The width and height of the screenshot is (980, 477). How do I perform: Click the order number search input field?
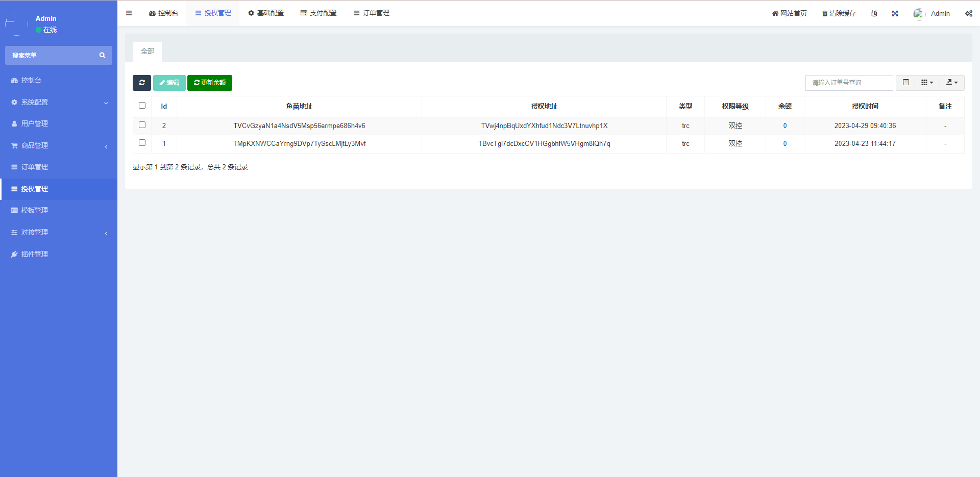coord(849,82)
